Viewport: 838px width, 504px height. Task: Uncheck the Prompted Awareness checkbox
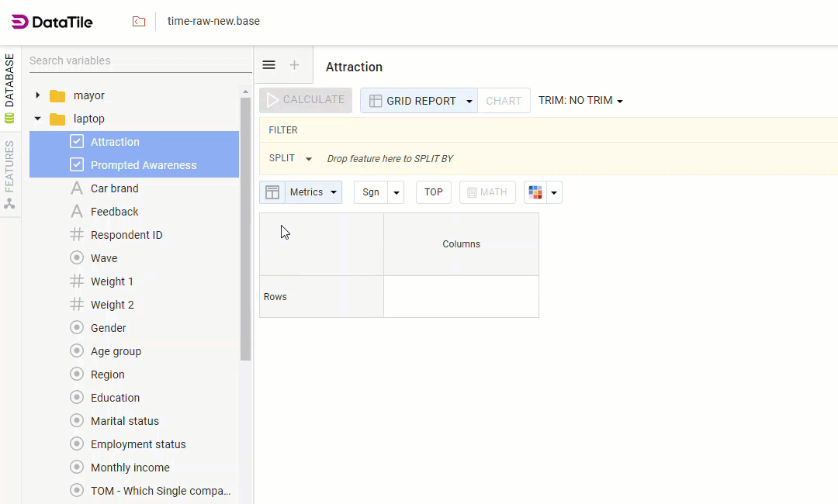(77, 165)
